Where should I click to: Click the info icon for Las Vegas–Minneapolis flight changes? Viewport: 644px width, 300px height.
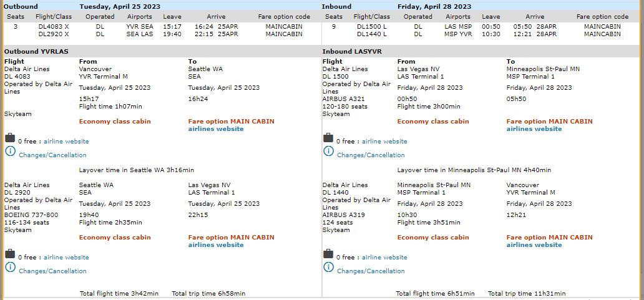click(328, 151)
